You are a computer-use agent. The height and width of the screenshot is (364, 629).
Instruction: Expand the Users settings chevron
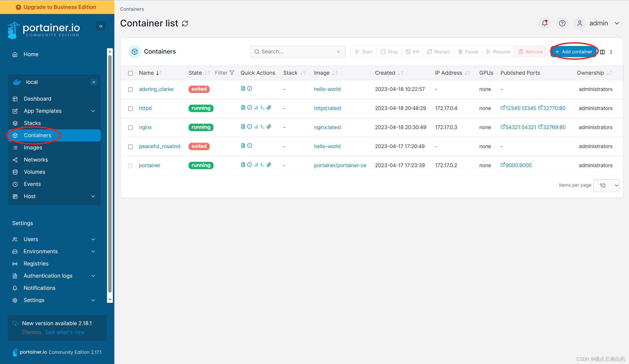click(x=93, y=239)
